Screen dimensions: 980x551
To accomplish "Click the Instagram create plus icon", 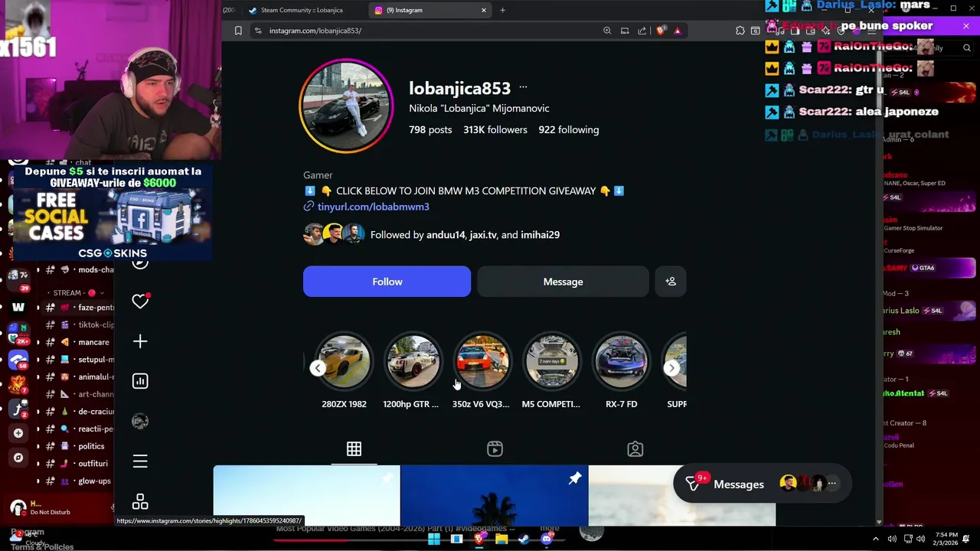I will coord(140,341).
